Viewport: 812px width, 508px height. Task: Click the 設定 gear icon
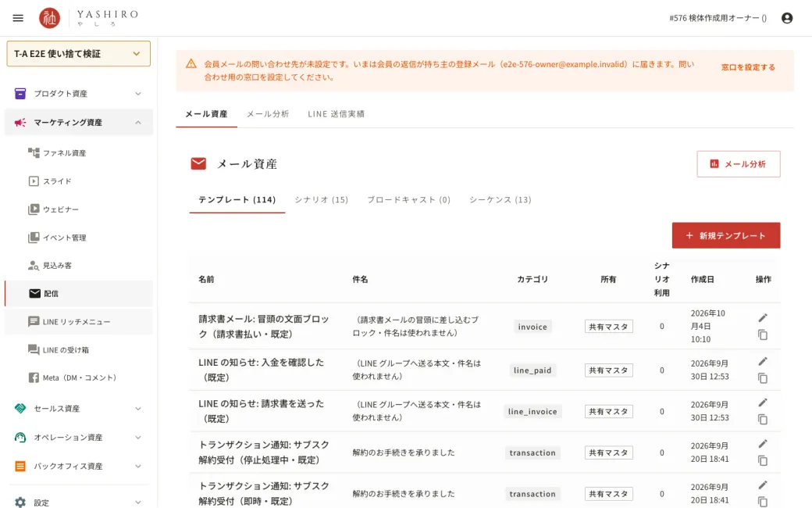20,503
